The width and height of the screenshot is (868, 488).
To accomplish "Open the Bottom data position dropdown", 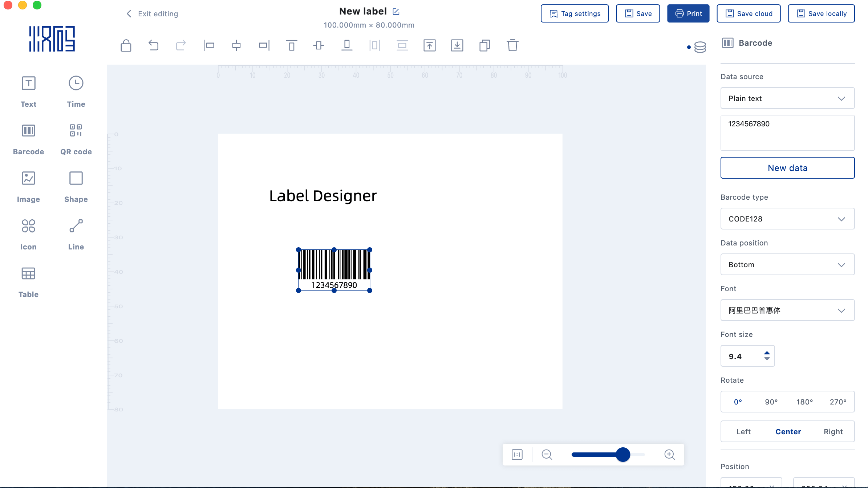I will [787, 265].
